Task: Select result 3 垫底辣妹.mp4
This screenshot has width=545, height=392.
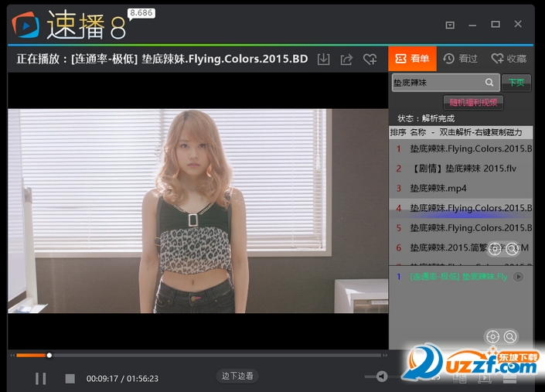Action: pos(461,189)
